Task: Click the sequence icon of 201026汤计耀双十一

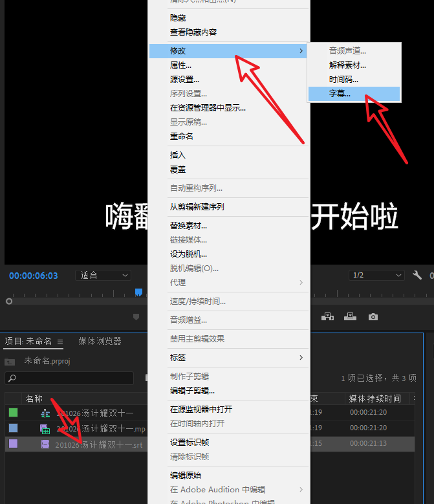Action: [45, 413]
